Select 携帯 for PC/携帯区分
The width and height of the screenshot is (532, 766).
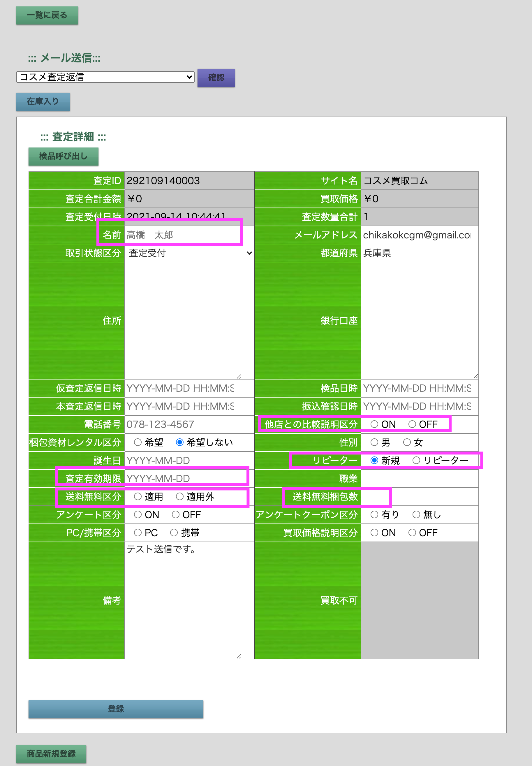click(174, 533)
